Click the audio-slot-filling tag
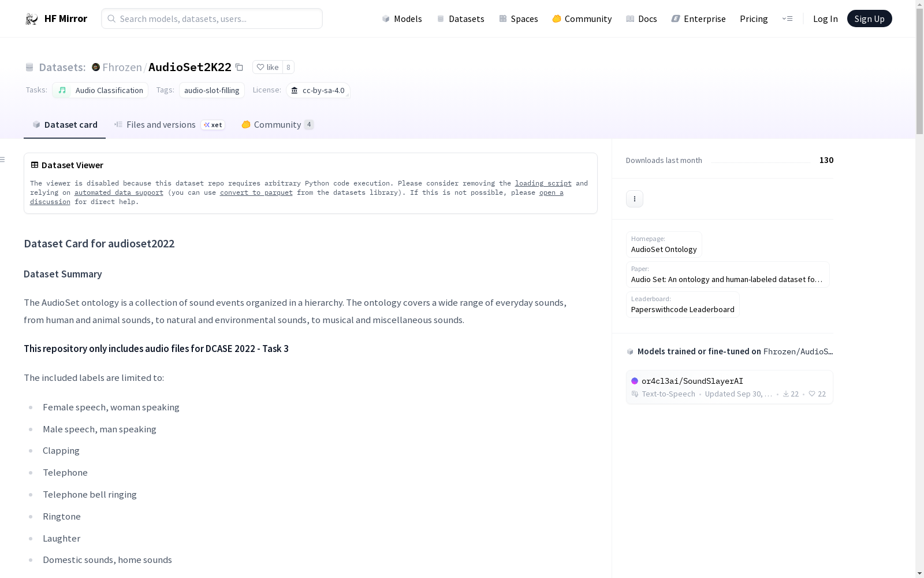 pos(212,90)
